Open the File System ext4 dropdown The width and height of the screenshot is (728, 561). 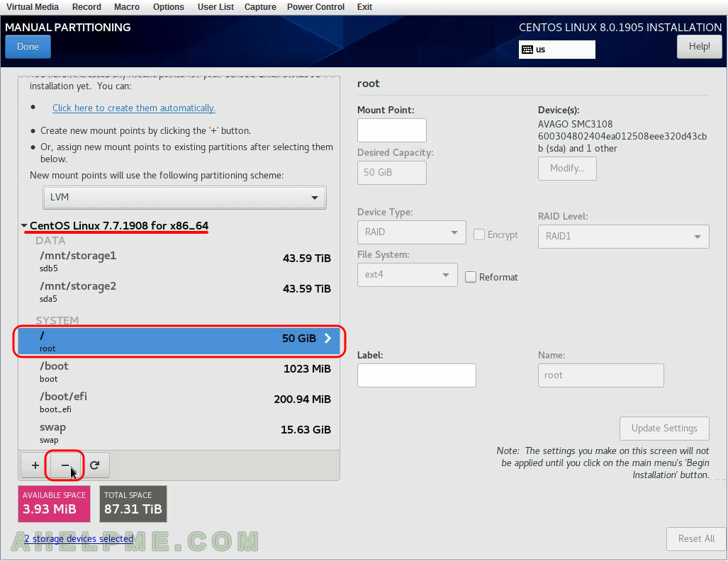(x=407, y=275)
